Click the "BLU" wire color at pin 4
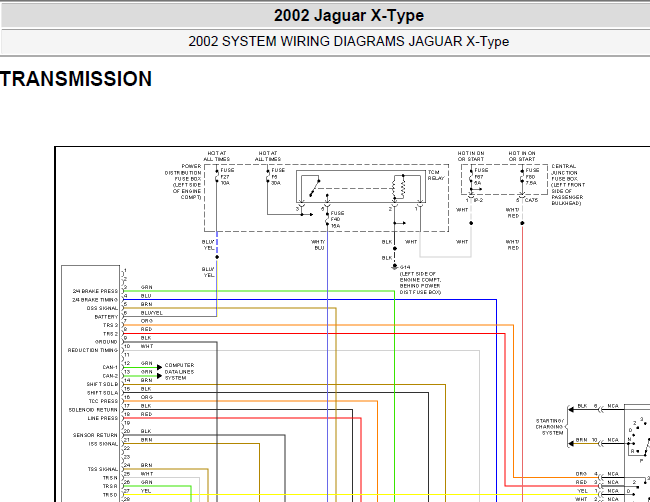 tap(146, 296)
